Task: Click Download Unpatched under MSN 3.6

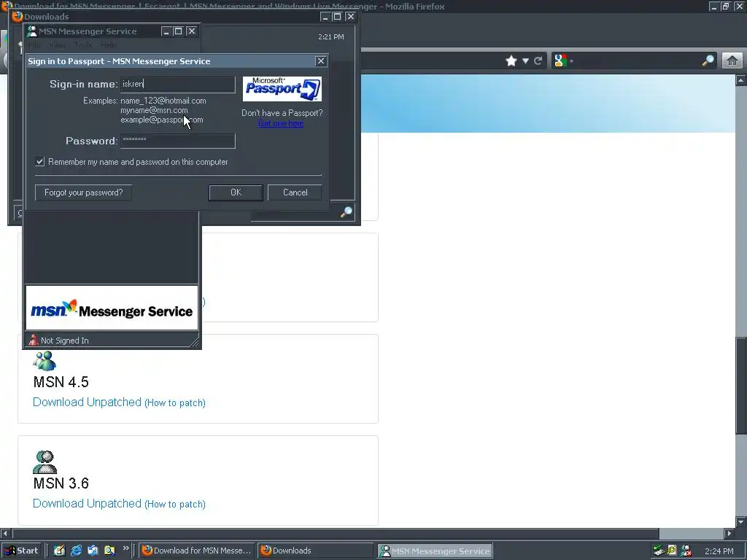Action: (88, 503)
